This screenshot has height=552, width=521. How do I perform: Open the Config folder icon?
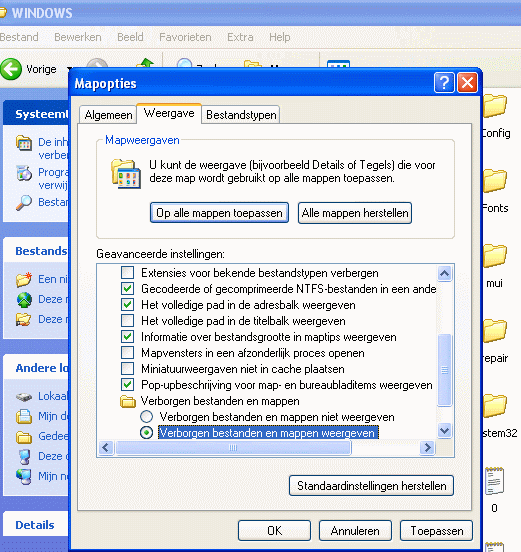(495, 106)
